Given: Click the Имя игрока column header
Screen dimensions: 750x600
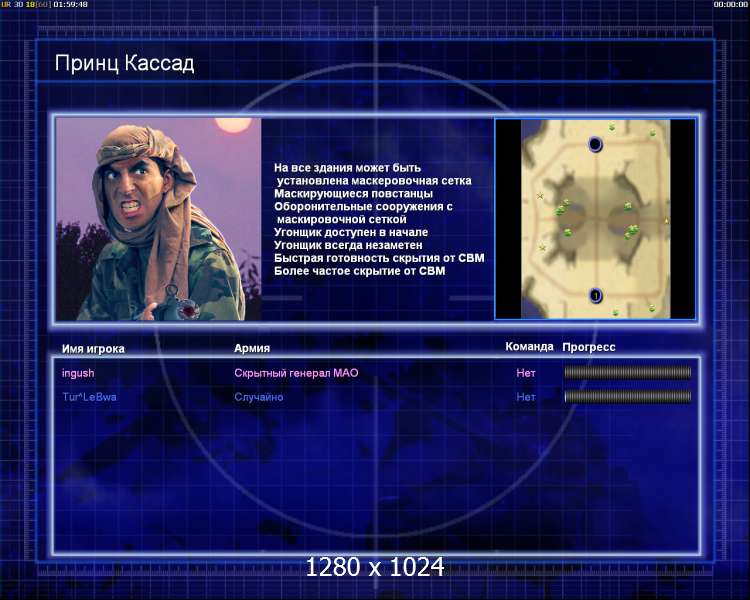Looking at the screenshot, I should point(93,349).
